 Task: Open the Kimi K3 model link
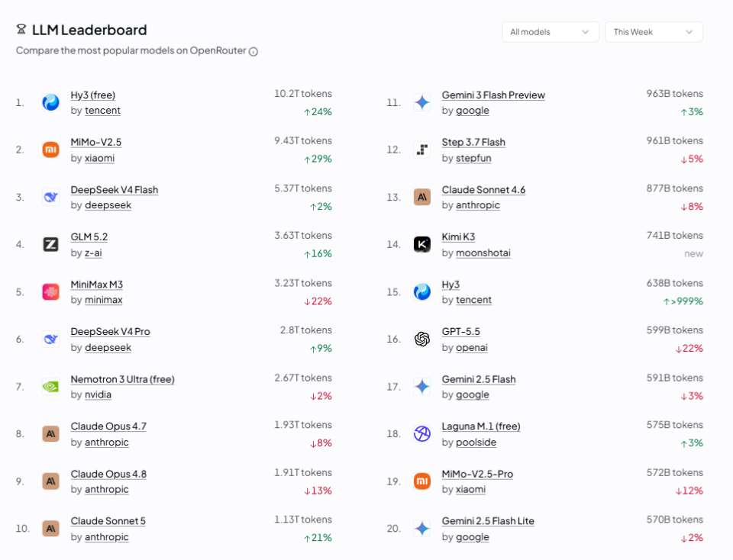click(458, 237)
